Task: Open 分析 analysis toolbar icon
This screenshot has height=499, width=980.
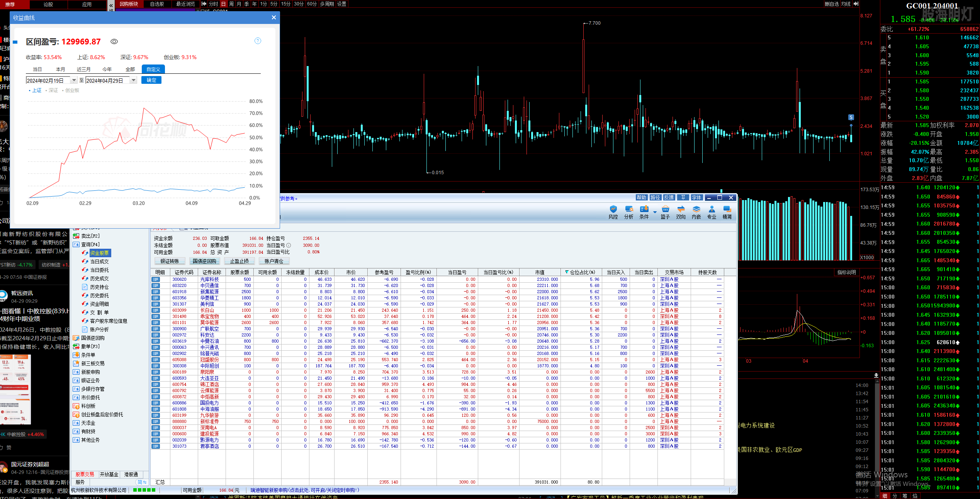Action: tap(629, 212)
